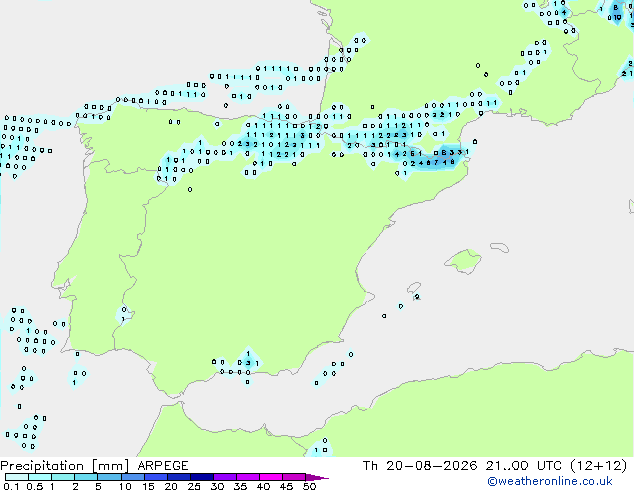Click the '25' legend scale label
Screen dimensions: 634x490
[x=194, y=486]
